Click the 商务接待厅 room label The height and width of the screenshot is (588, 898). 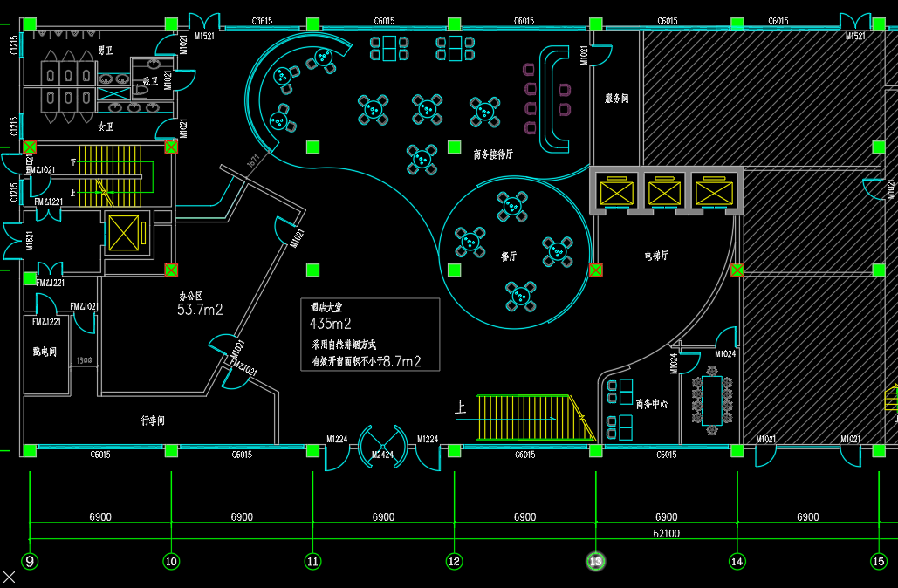click(493, 154)
